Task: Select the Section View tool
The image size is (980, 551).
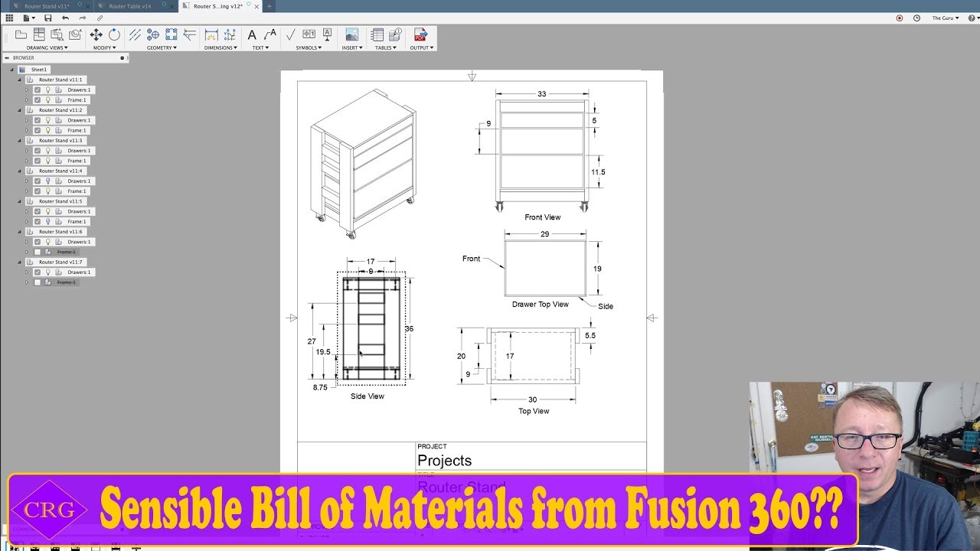Action: coord(57,34)
